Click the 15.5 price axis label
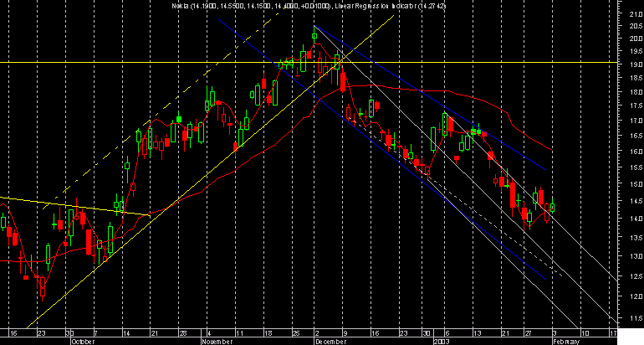Screen dimensions: 644x345 point(636,167)
